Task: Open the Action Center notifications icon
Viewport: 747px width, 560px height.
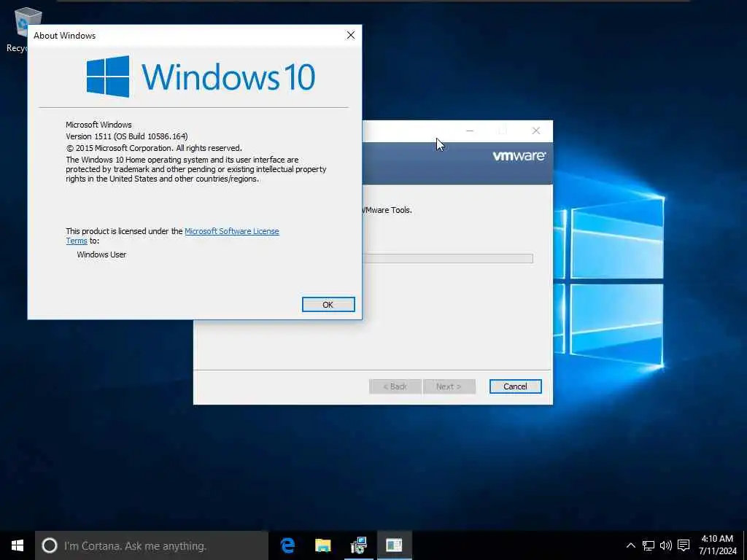Action: pyautogui.click(x=684, y=545)
